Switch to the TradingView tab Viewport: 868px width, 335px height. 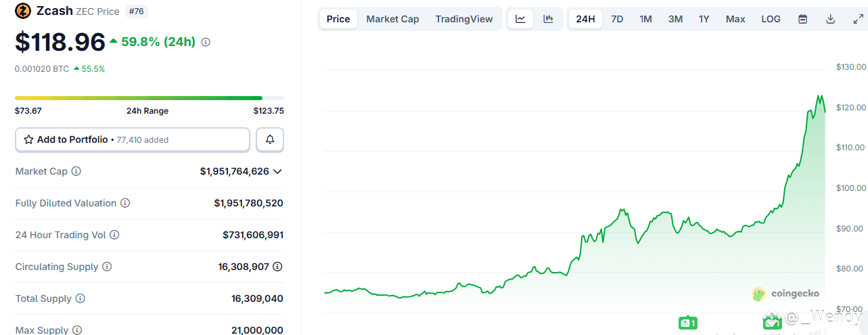point(464,19)
